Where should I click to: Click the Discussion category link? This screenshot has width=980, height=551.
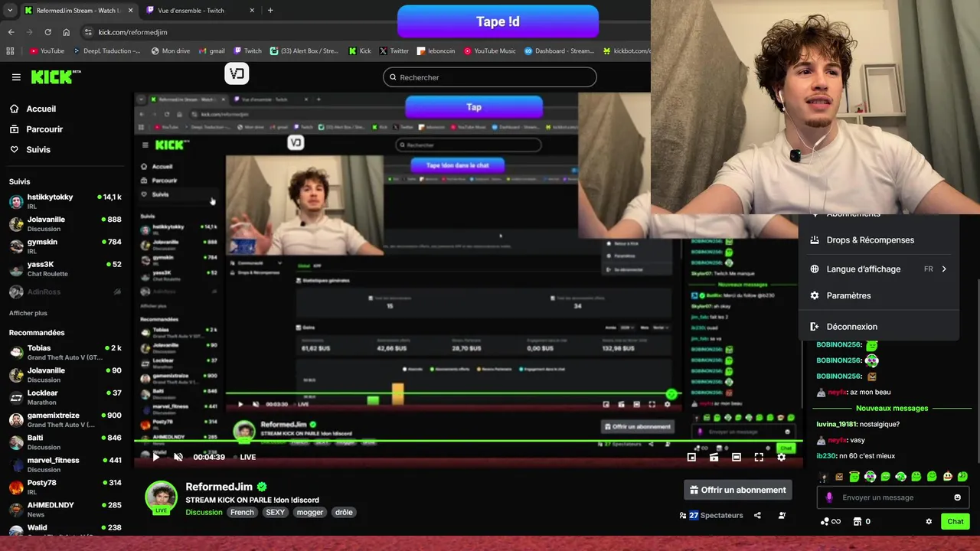(x=204, y=512)
